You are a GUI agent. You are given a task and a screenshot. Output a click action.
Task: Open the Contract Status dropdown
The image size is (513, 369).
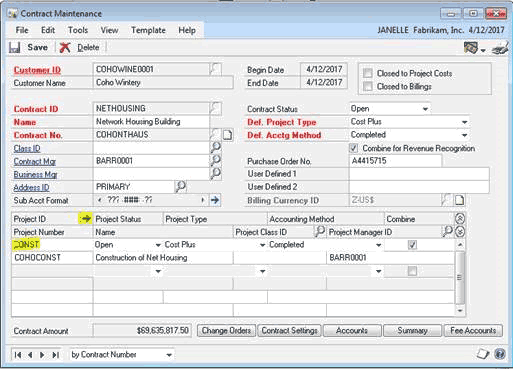click(425, 109)
